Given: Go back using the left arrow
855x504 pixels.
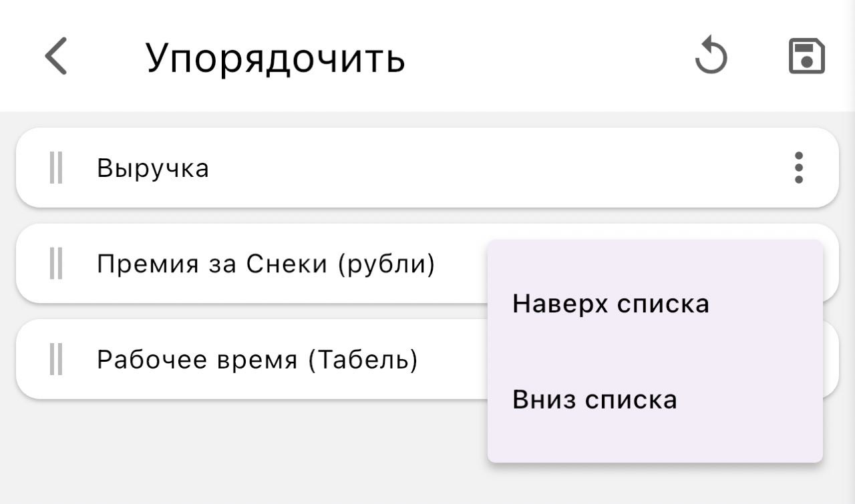Looking at the screenshot, I should [x=56, y=56].
